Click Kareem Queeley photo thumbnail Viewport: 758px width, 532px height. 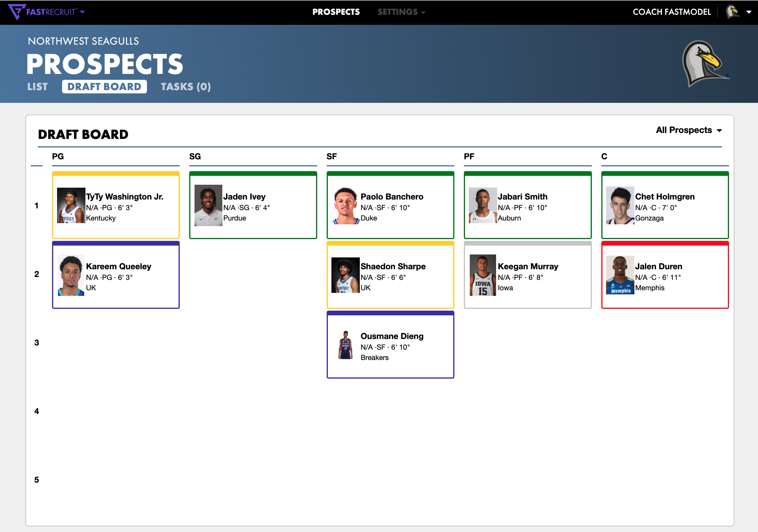coord(71,275)
